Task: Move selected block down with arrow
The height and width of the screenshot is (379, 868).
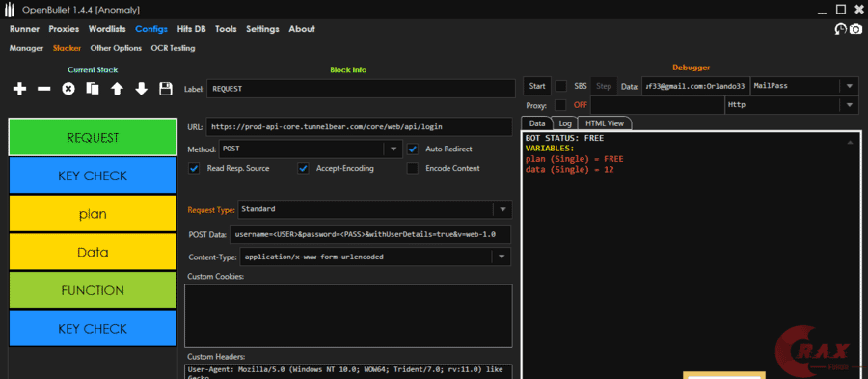Action: click(x=141, y=89)
